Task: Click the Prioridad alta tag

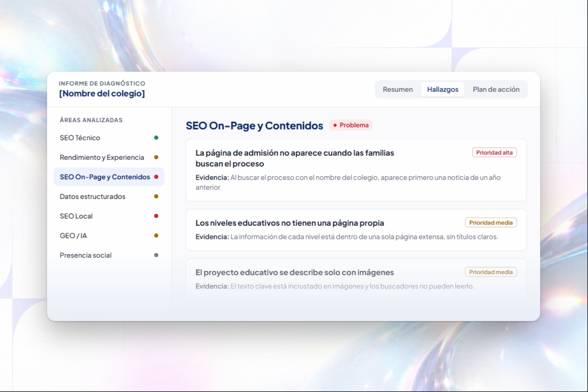Action: [494, 153]
